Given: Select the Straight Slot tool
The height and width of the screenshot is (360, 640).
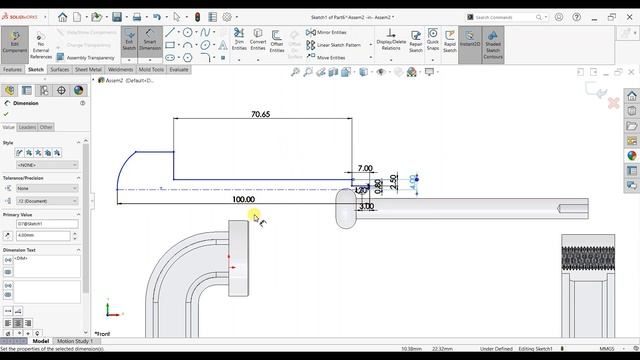Looking at the screenshot, I should (170, 58).
